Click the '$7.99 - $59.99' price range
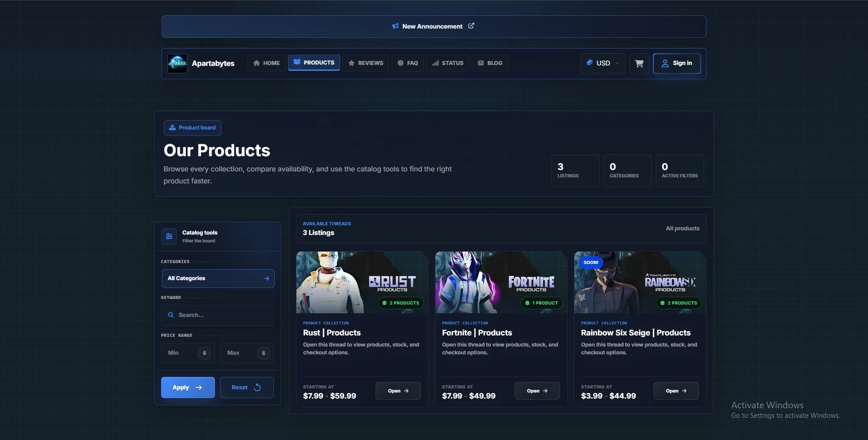 coord(330,396)
